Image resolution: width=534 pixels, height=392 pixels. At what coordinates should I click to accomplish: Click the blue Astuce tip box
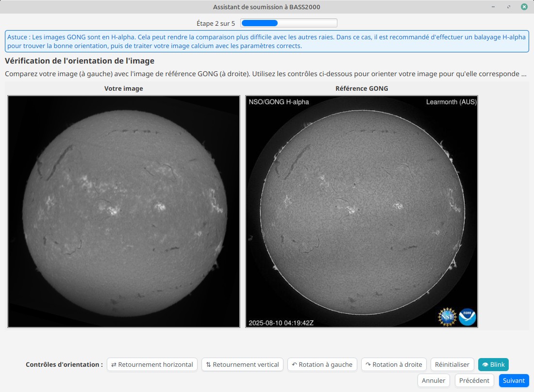[267, 42]
